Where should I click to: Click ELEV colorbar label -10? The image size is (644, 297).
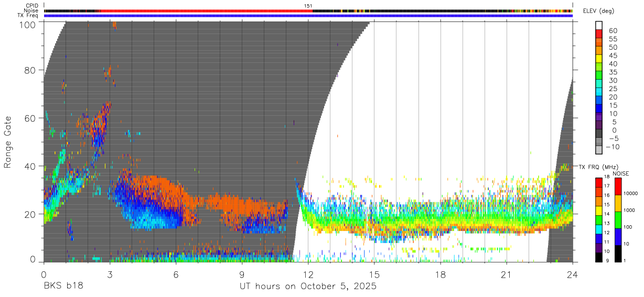point(613,147)
